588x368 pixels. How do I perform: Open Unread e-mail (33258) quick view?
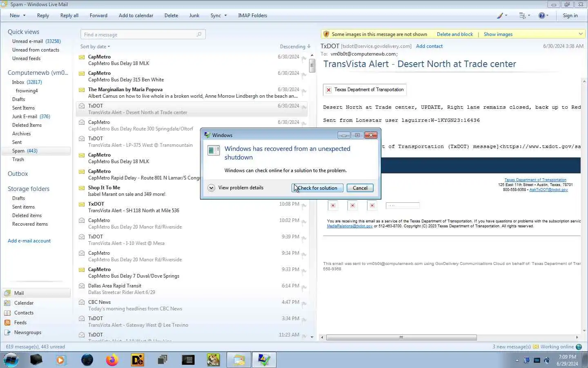click(x=36, y=41)
